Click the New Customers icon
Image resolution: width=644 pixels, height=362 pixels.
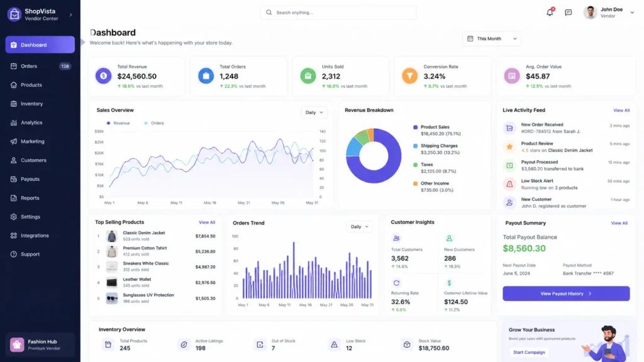tap(449, 238)
